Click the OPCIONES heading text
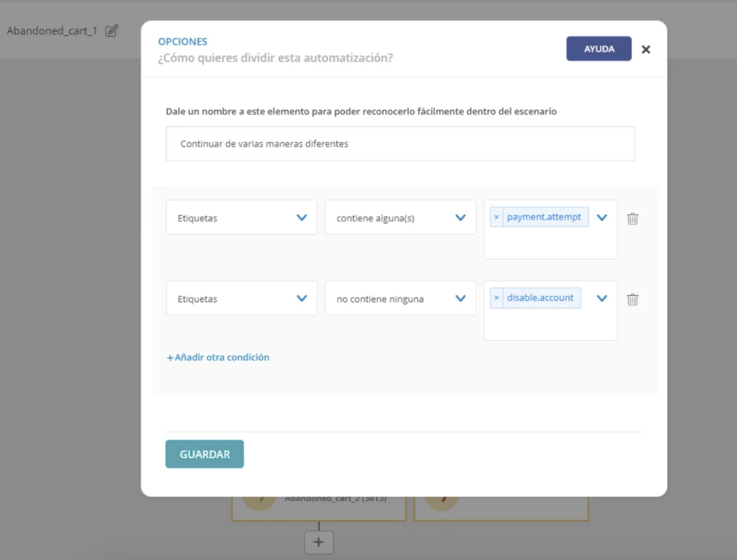 [x=182, y=41]
